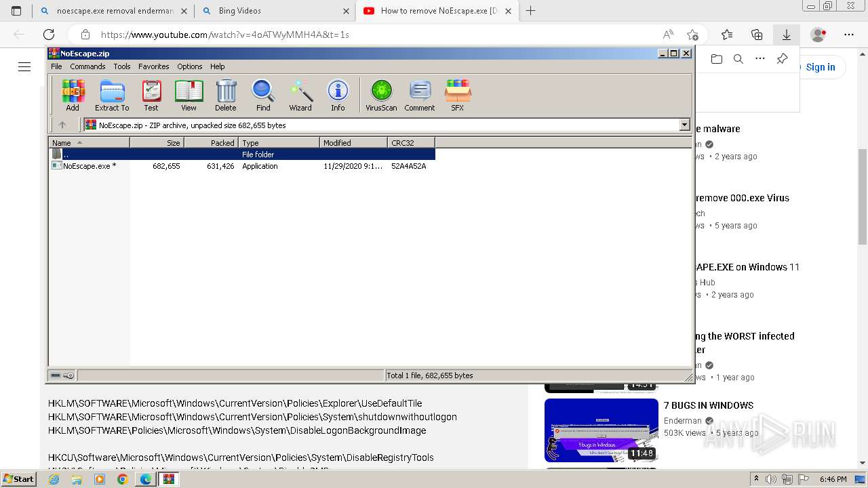Click the Extract To toolbar icon

point(112,95)
